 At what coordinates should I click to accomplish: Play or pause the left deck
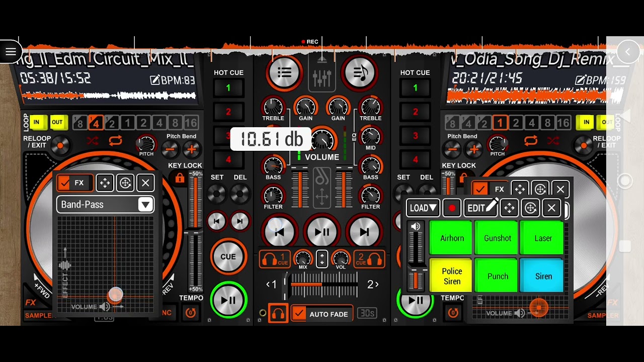point(228,300)
